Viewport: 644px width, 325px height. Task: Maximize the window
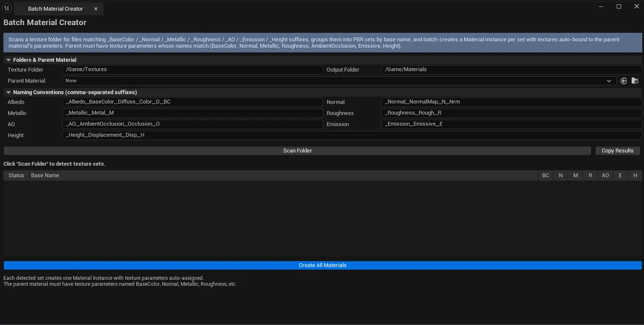click(x=619, y=6)
